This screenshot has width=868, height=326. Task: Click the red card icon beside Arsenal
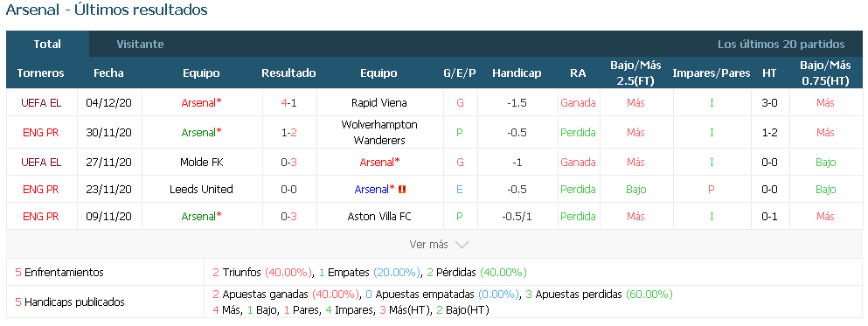point(402,190)
